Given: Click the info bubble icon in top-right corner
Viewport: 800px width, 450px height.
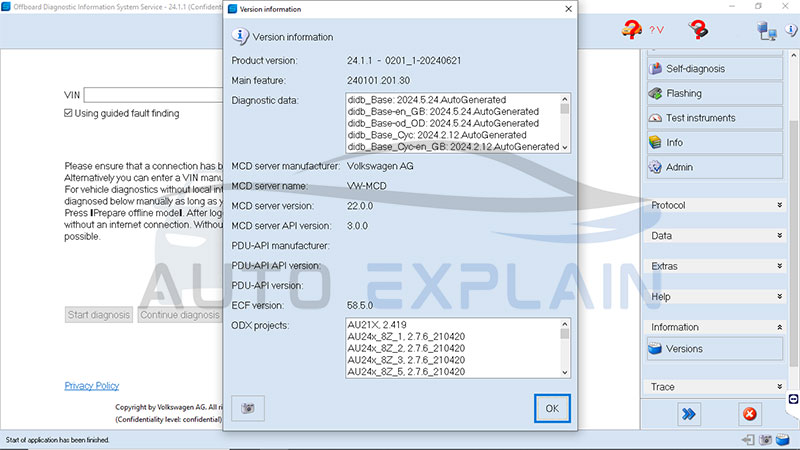Looking at the screenshot, I should [792, 30].
